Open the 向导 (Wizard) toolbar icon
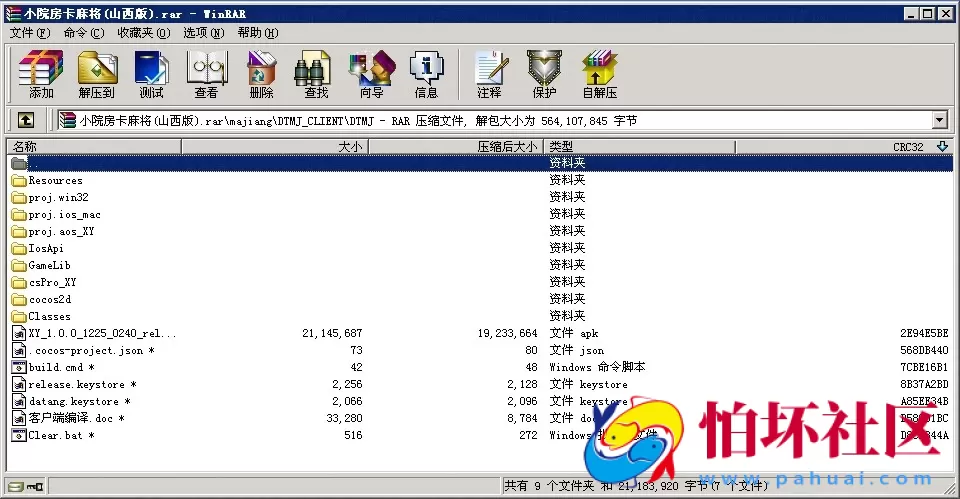The image size is (960, 499). click(x=372, y=74)
